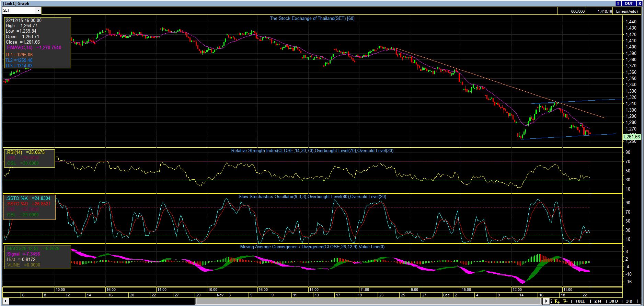Select the 30 D time range

613,302
